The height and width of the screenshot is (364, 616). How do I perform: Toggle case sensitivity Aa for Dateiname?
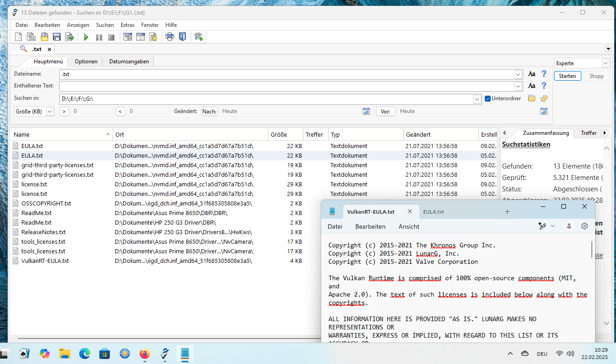click(531, 74)
